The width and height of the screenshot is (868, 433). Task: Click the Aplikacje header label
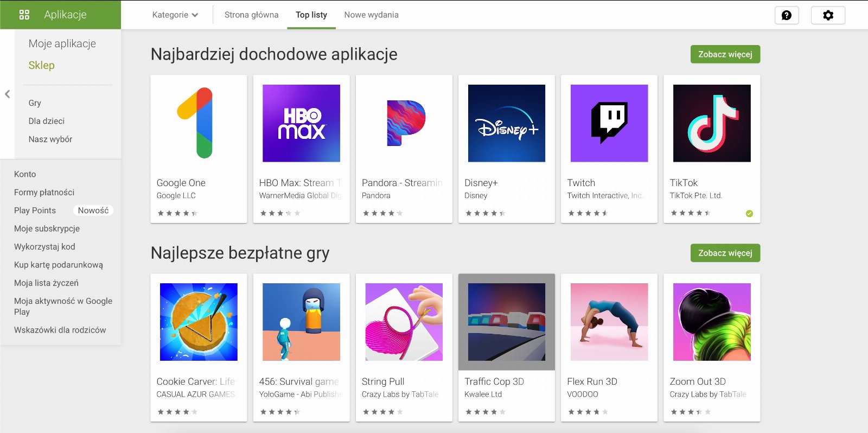(x=65, y=15)
